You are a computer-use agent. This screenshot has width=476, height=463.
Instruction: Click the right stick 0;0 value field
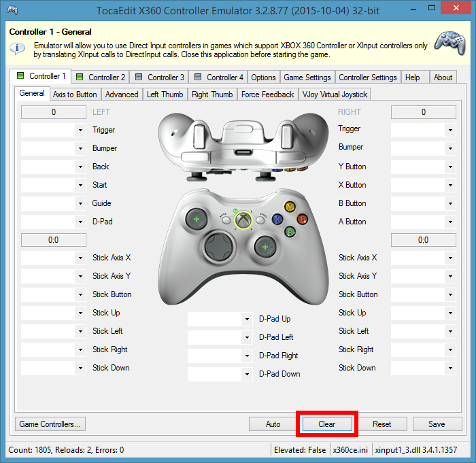tap(424, 240)
